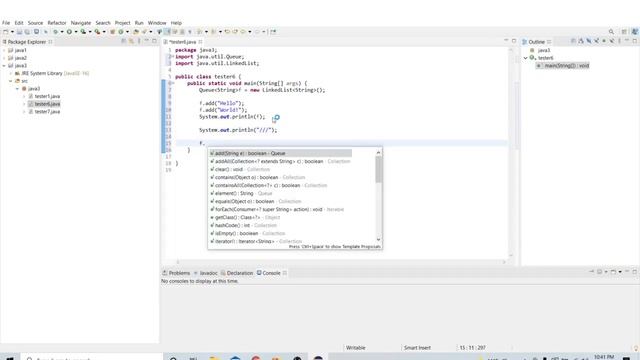Open the File menu
This screenshot has width=640, height=360.
point(6,23)
